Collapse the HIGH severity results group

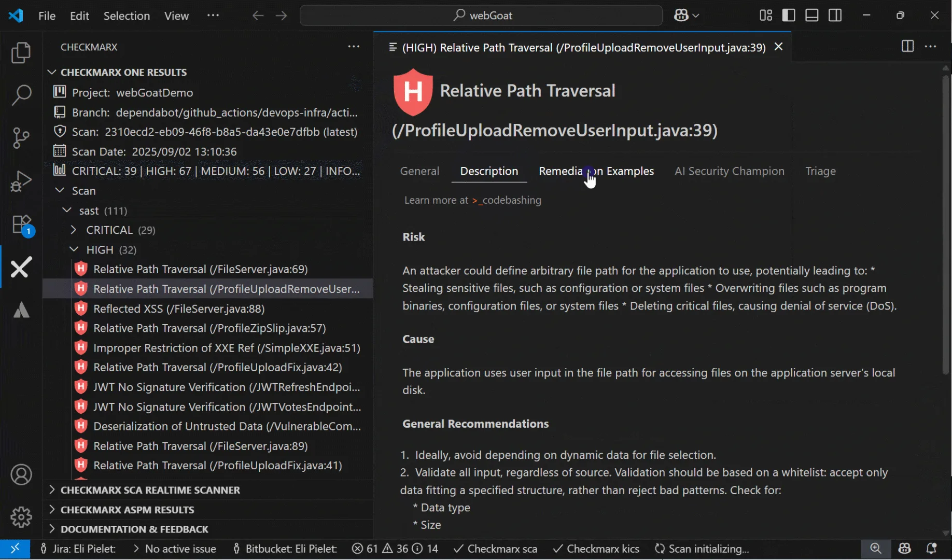coord(73,249)
